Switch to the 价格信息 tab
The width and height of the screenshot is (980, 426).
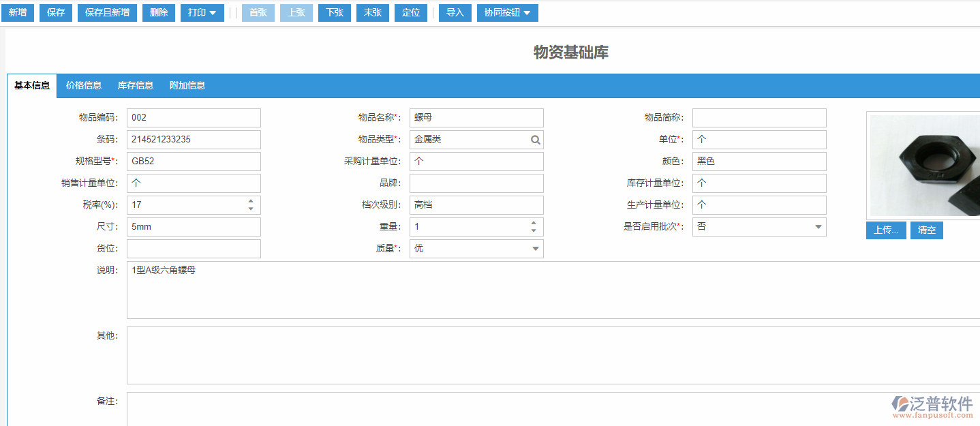click(83, 85)
